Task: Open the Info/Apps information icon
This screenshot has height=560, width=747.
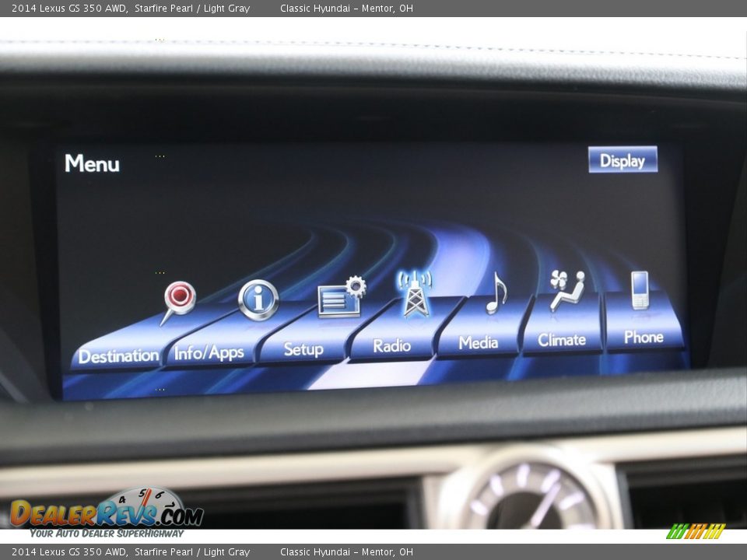Action: click(x=258, y=300)
